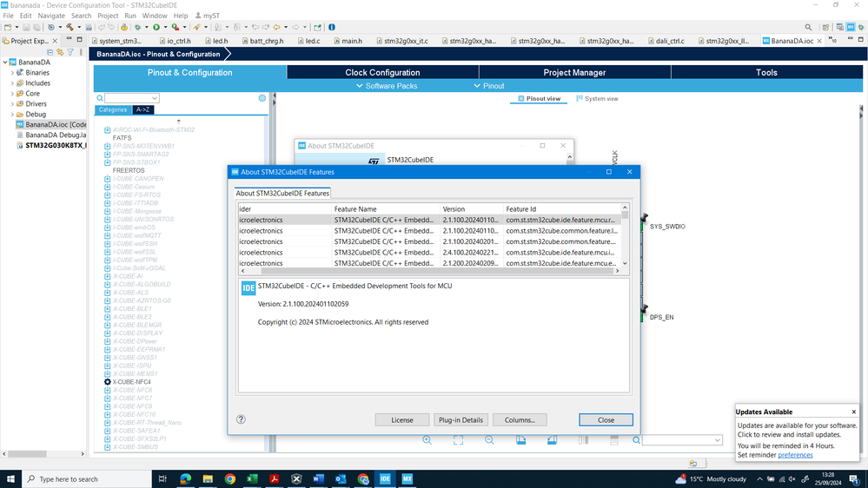This screenshot has height=488, width=868.
Task: Switch to the Tools tab
Action: point(766,72)
